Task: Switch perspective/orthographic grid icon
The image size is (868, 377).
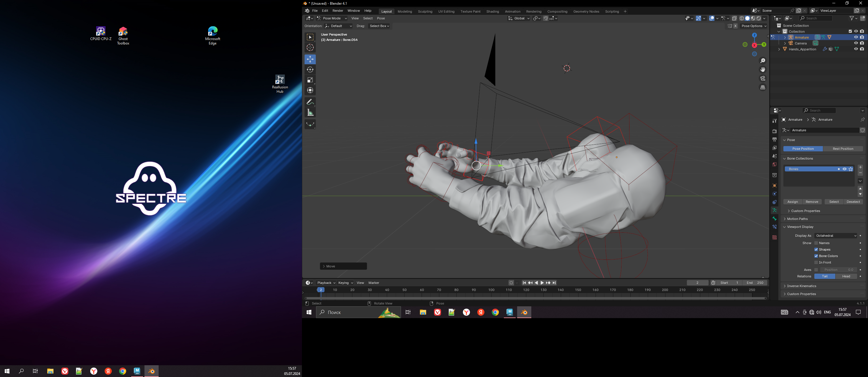Action: point(763,87)
